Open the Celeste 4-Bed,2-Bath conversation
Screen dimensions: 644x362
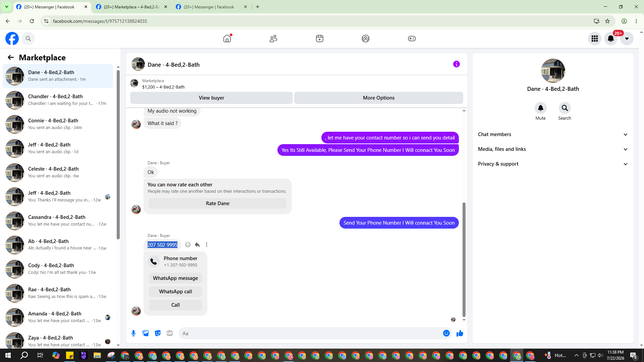pos(58,173)
